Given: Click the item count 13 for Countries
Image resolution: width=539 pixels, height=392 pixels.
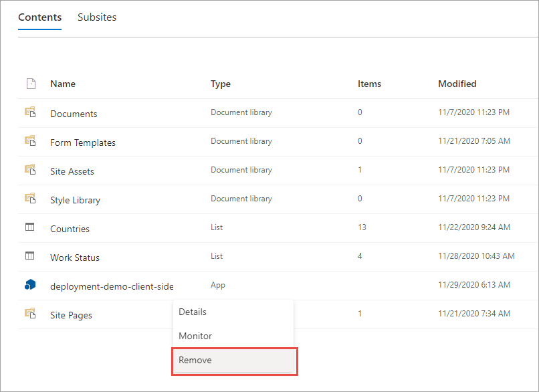Looking at the screenshot, I should (362, 227).
